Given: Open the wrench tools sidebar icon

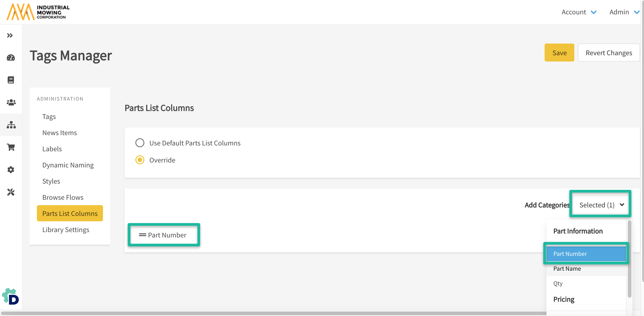Looking at the screenshot, I should coord(11,192).
